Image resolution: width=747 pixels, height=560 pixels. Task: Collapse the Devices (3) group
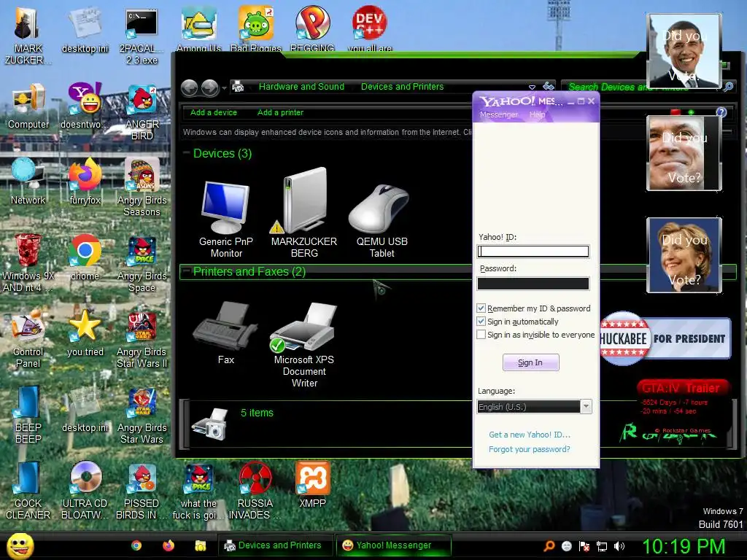click(x=186, y=153)
